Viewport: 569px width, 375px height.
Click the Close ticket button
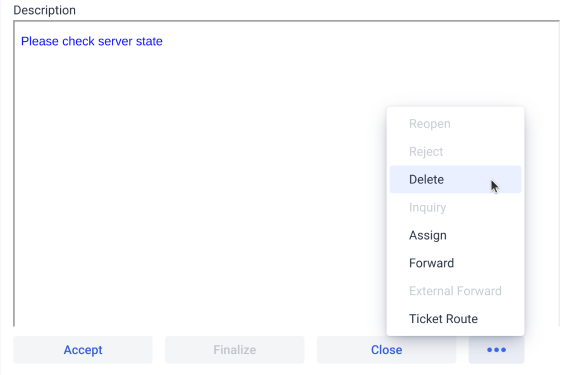(x=386, y=350)
